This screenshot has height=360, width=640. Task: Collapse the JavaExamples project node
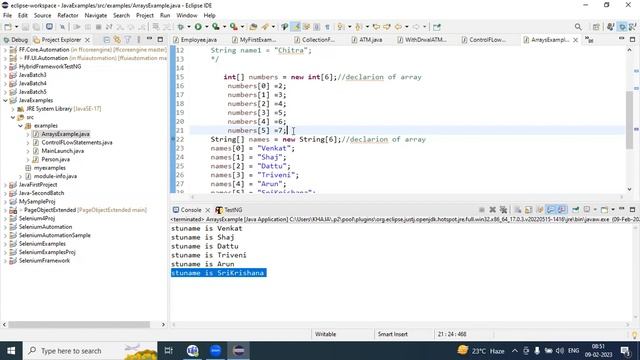(x=5, y=100)
